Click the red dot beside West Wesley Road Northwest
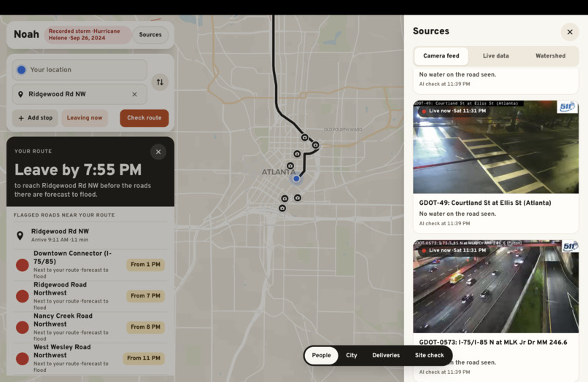 point(22,359)
